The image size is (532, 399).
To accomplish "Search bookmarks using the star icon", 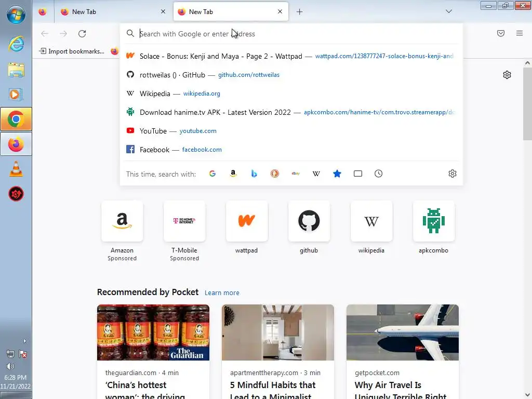I will pyautogui.click(x=337, y=174).
